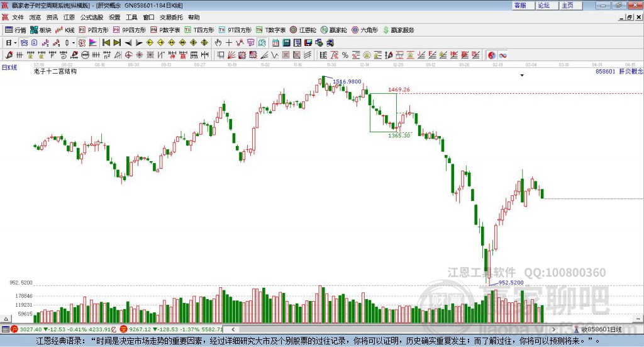Viewport: 644px width, 347px height.
Task: Click the 1516.9800 high price label
Action: click(x=347, y=81)
